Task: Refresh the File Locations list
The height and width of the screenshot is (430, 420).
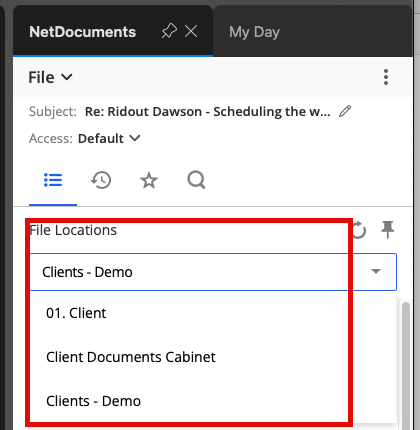Action: pos(359,230)
